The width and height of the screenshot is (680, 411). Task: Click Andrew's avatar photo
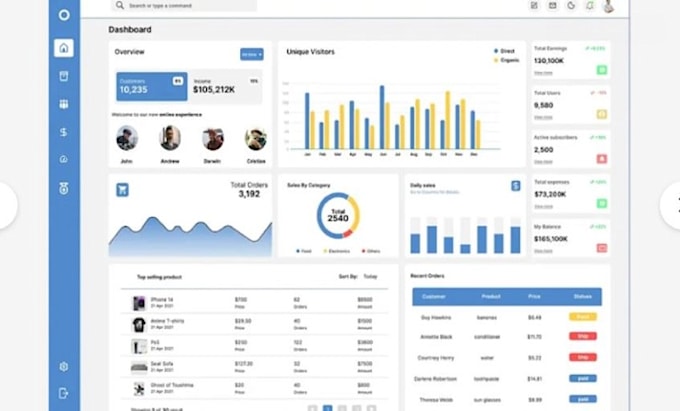[x=170, y=138]
